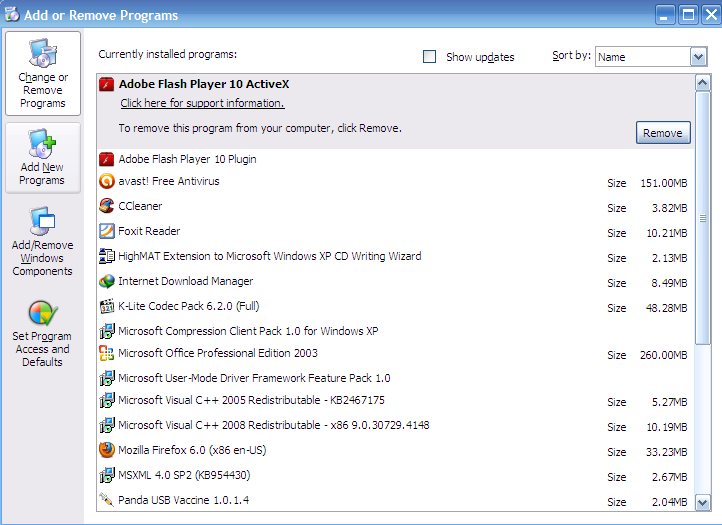
Task: Maximize the Add or Remove Programs window
Action: (x=688, y=15)
